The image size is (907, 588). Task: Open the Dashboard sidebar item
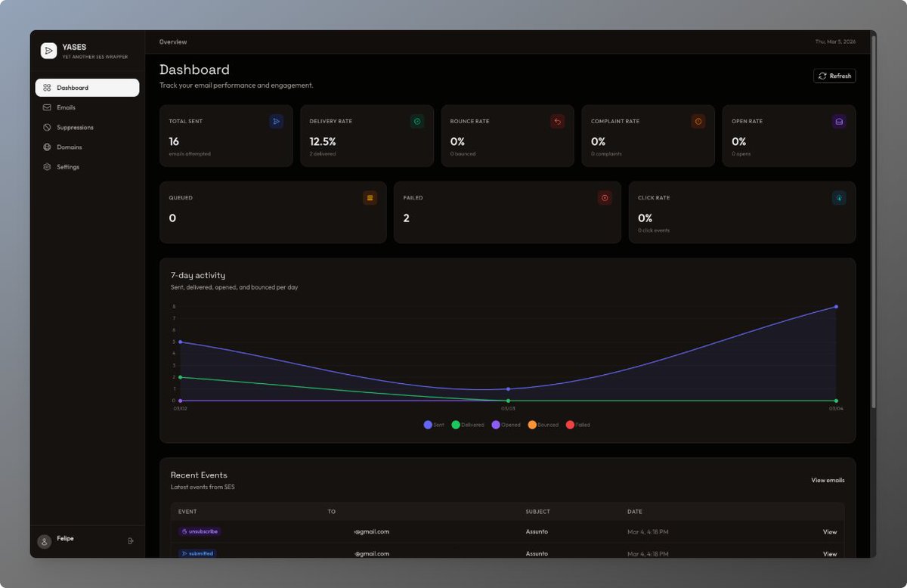(87, 88)
